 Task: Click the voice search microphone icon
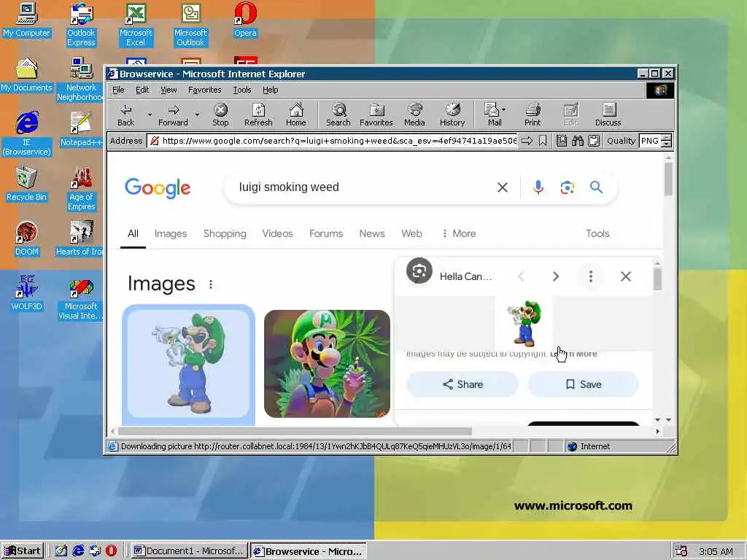pos(538,187)
